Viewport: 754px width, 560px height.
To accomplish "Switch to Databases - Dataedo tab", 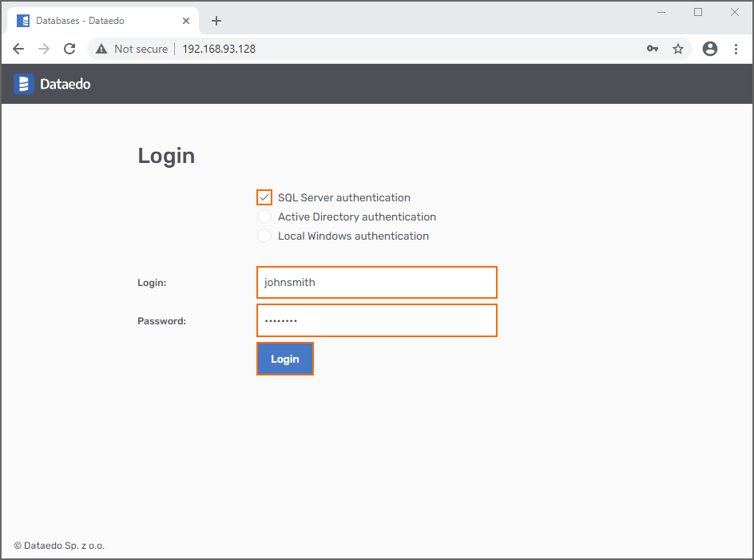I will click(x=80, y=21).
